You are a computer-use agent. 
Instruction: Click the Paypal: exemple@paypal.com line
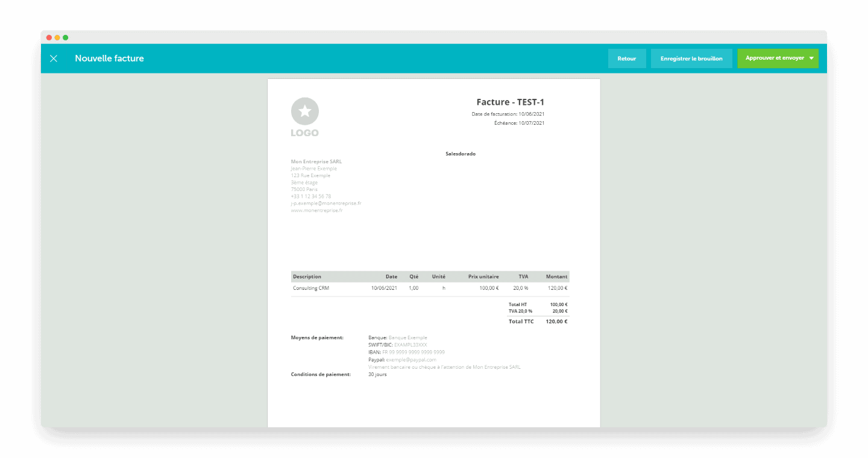coord(402,359)
